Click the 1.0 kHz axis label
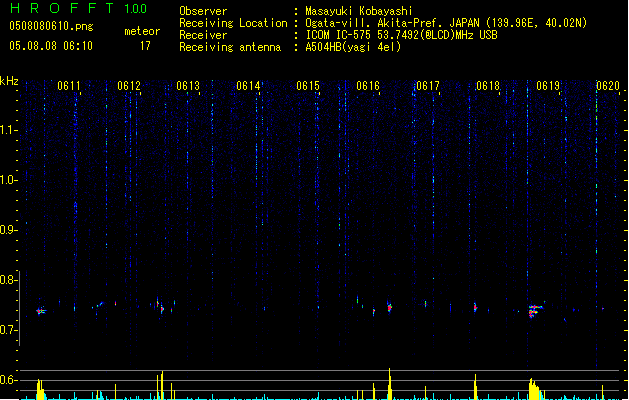The image size is (629, 400). pyautogui.click(x=8, y=180)
